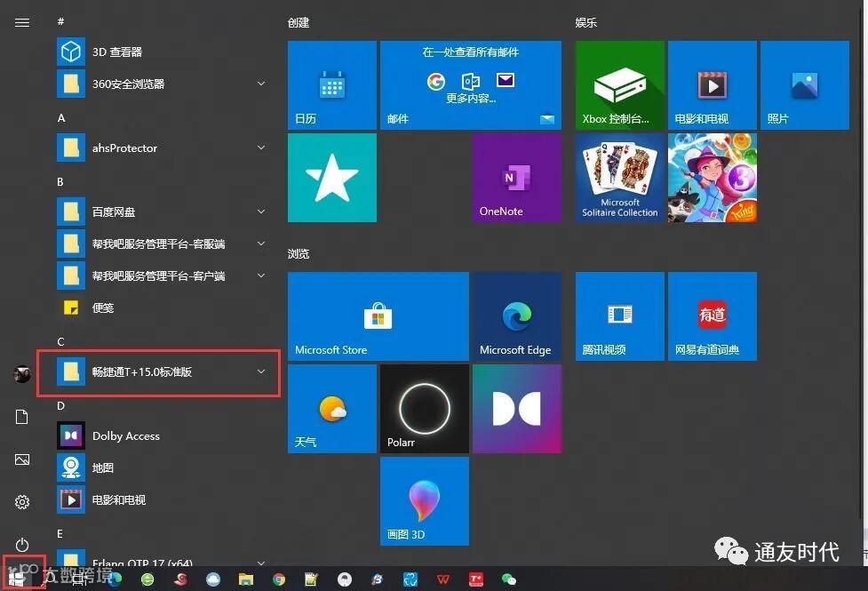This screenshot has height=591, width=868.
Task: Expand the Start menu hamburger button
Action: 22,23
